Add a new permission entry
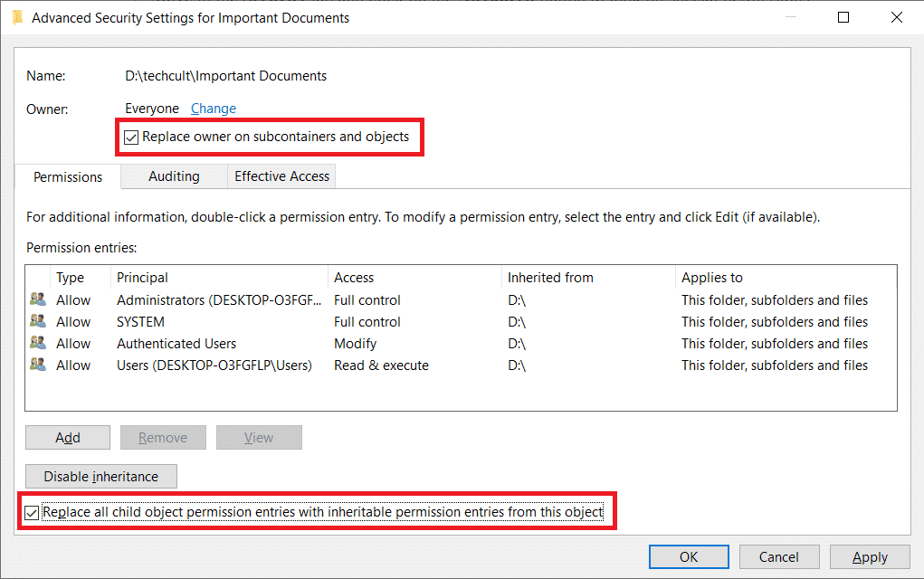This screenshot has width=924, height=579. tap(68, 438)
